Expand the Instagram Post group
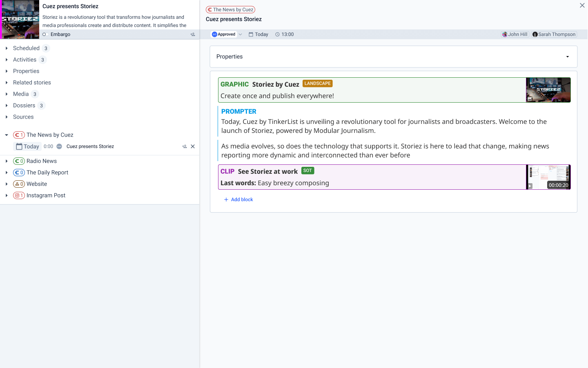This screenshot has width=588, height=368. (x=7, y=195)
